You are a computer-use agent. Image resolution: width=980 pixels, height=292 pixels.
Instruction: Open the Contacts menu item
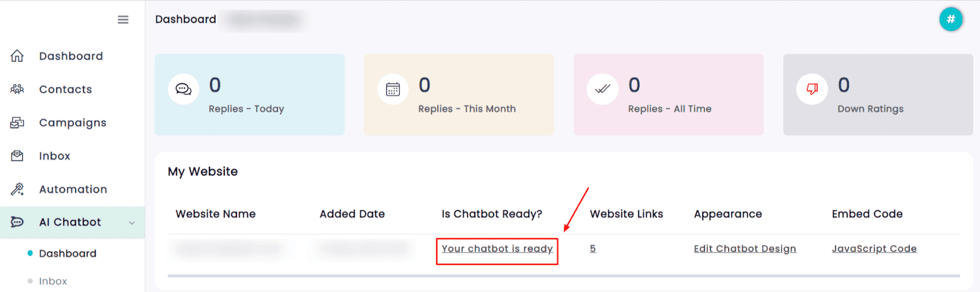(66, 90)
